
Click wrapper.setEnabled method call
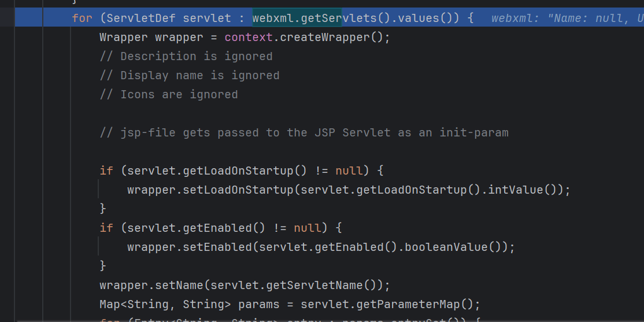(189, 247)
